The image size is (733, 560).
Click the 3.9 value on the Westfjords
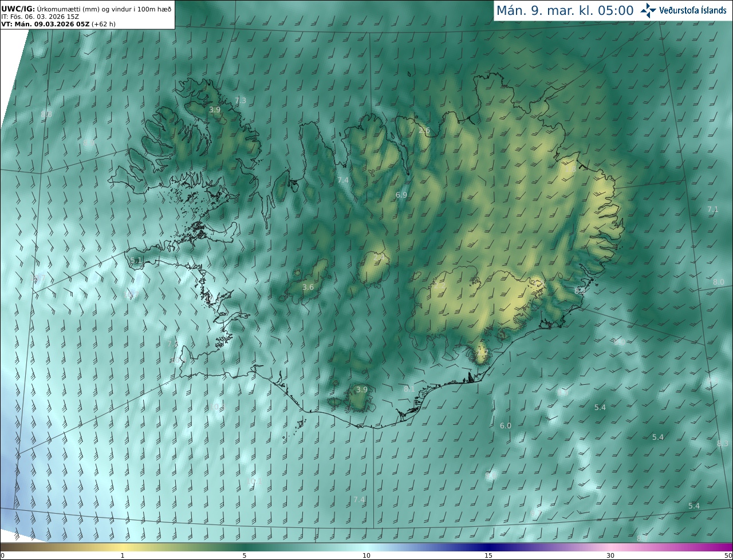coord(215,109)
